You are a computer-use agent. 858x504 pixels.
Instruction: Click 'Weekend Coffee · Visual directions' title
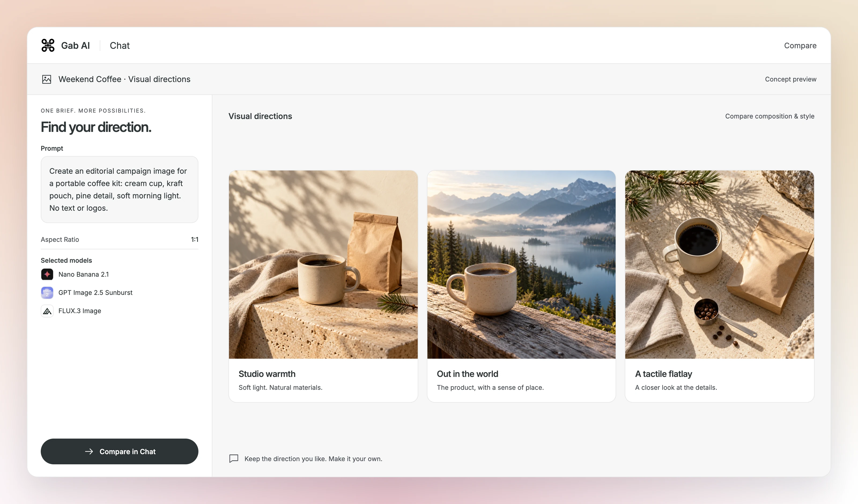124,79
